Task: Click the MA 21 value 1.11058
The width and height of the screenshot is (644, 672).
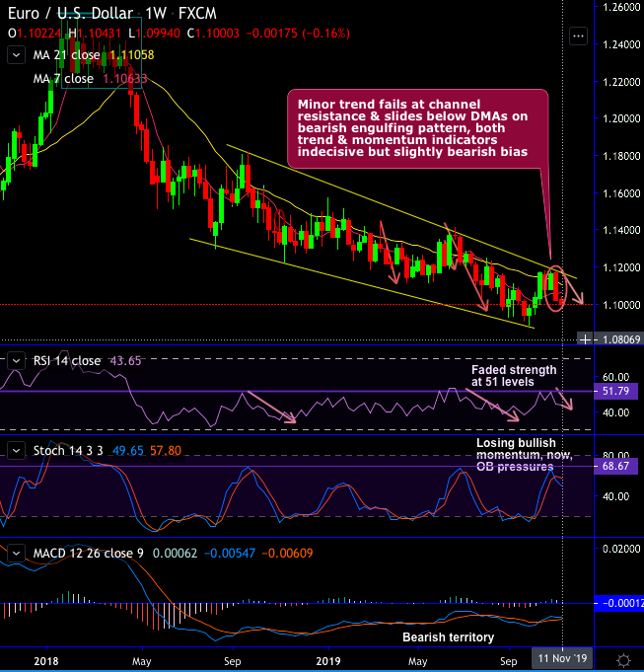Action: click(132, 55)
